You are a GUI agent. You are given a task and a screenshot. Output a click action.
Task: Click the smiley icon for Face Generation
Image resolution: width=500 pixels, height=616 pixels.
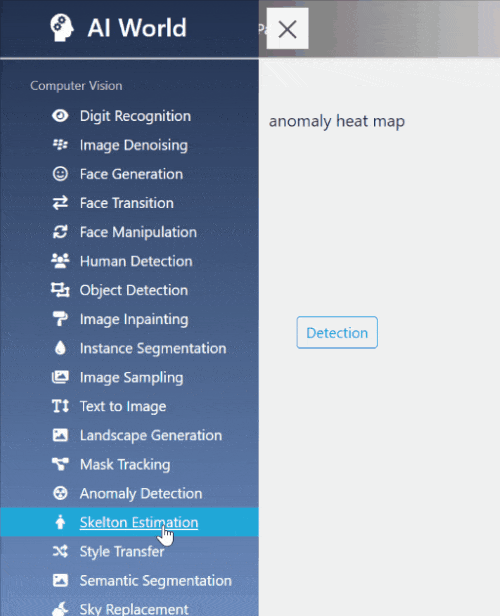pyautogui.click(x=60, y=174)
